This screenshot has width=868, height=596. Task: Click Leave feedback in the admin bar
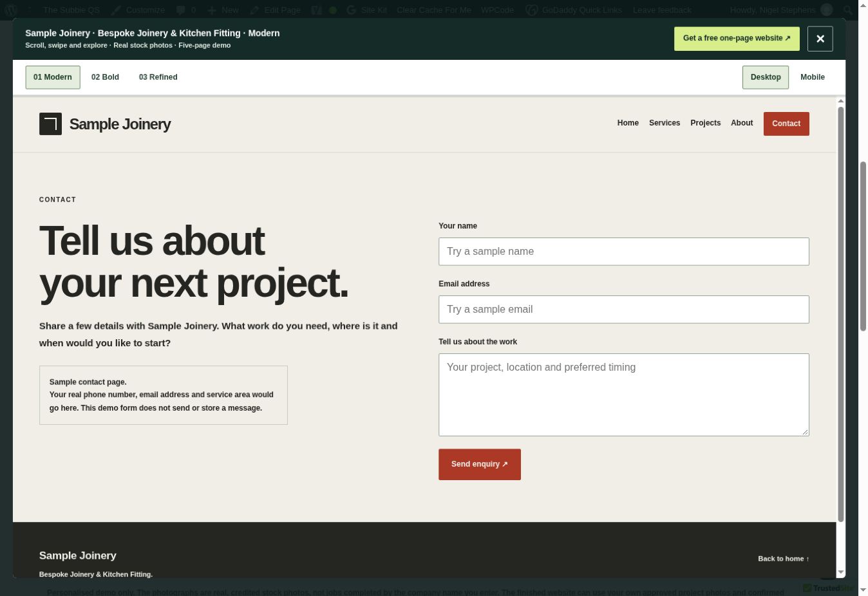coord(662,10)
